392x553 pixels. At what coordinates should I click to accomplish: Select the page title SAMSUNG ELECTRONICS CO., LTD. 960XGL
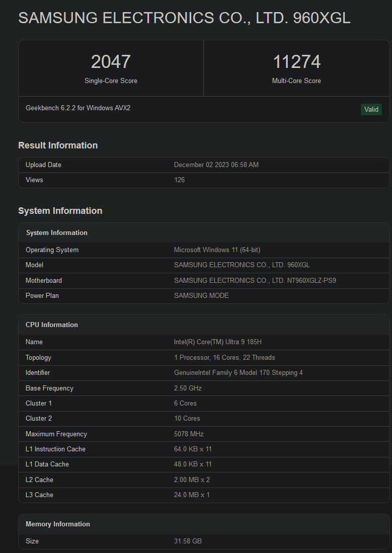[x=184, y=18]
